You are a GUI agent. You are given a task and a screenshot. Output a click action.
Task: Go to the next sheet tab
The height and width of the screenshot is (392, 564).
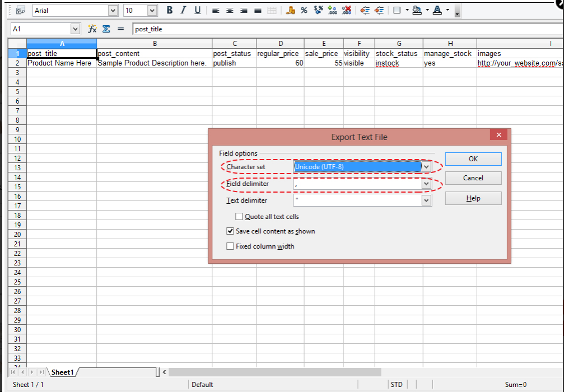(32, 372)
